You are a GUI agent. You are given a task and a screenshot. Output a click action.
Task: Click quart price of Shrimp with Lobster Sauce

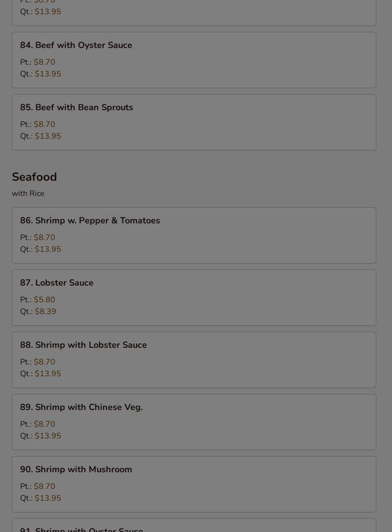coord(48,374)
